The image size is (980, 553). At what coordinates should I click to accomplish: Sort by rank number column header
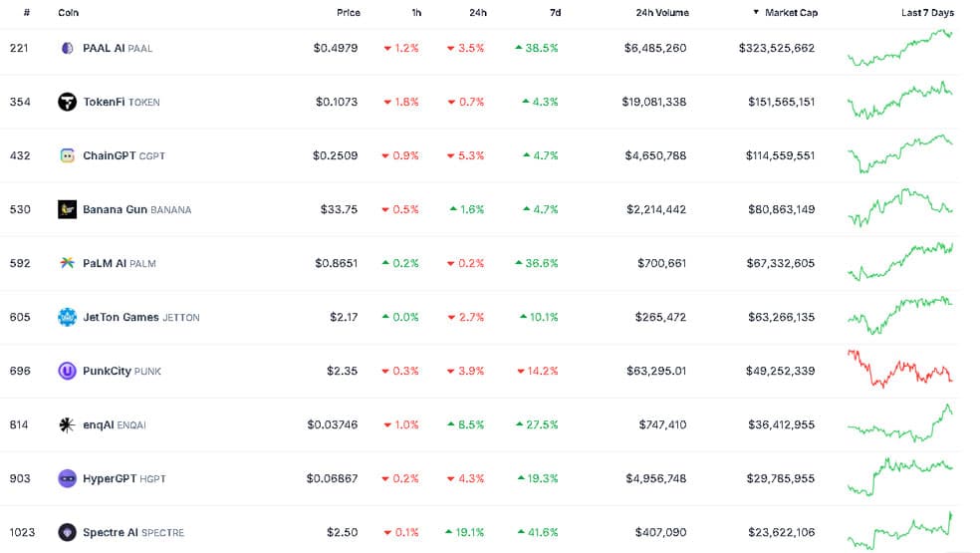[26, 13]
